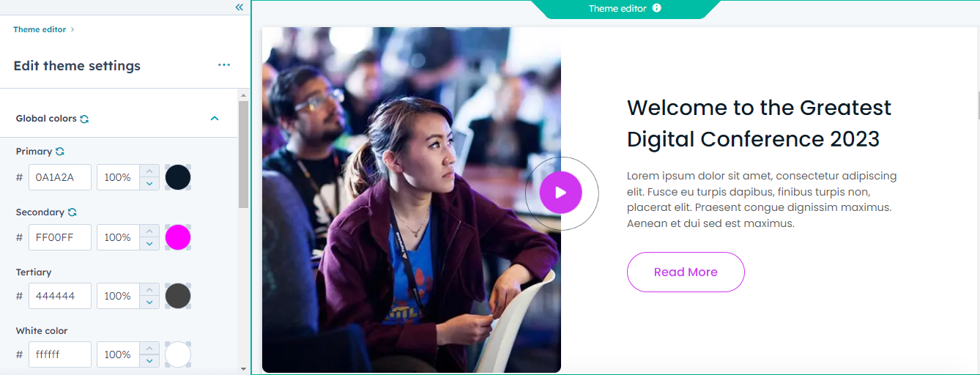980x375 pixels.
Task: Click the info icon beside Theme editor tab
Action: coord(656,8)
